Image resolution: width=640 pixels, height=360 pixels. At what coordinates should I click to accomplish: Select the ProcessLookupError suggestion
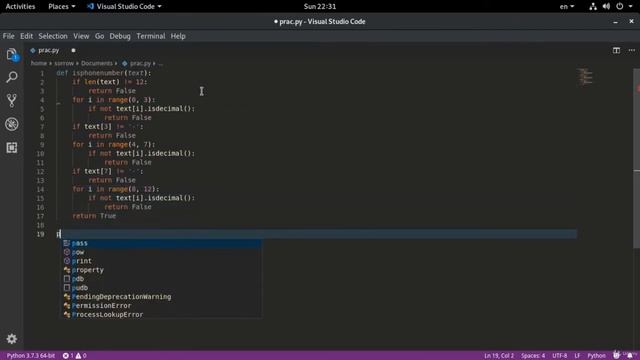[x=162, y=315]
